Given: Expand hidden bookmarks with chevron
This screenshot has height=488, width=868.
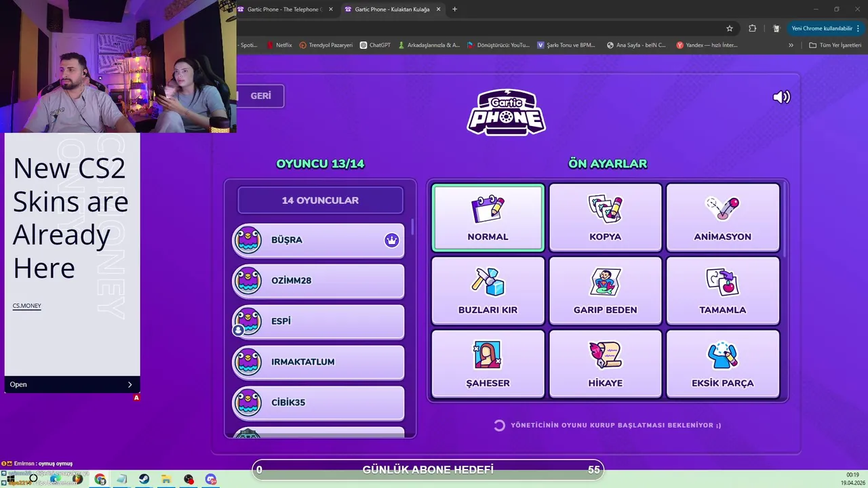Looking at the screenshot, I should pyautogui.click(x=791, y=45).
